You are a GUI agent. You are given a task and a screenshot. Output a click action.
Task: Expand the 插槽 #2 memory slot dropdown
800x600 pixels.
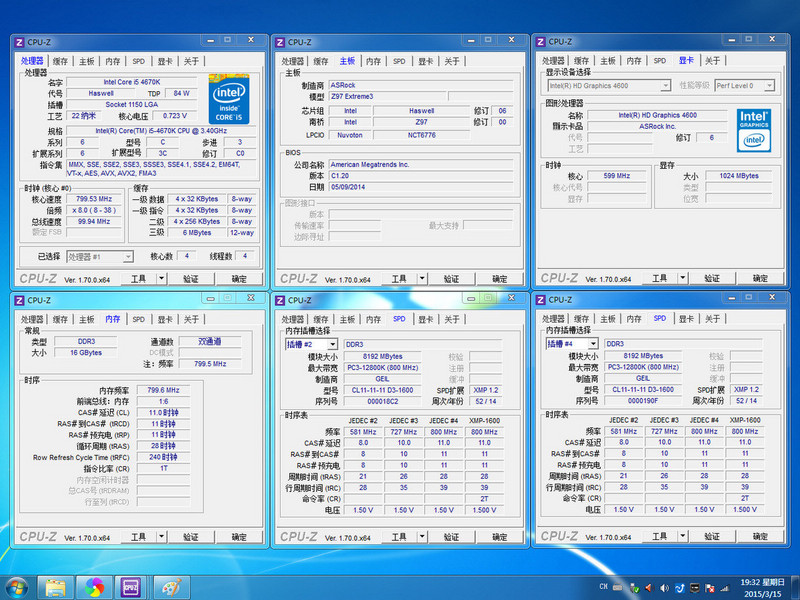[332, 344]
